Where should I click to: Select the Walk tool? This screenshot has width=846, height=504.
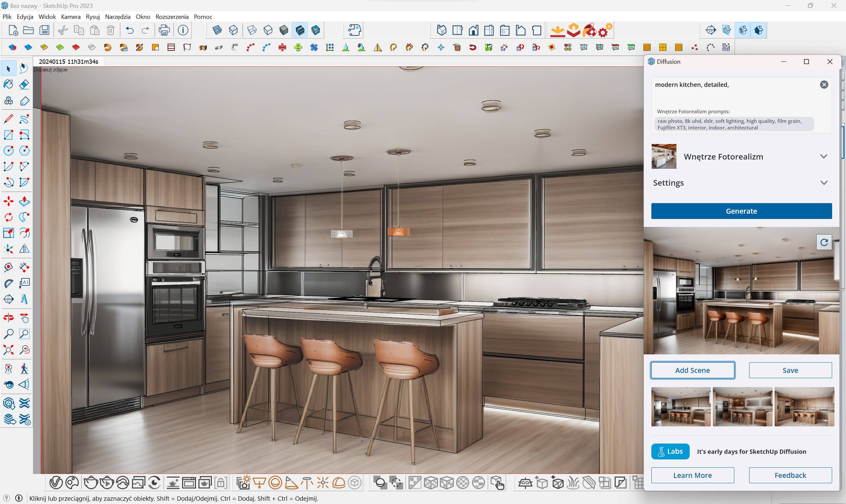pyautogui.click(x=24, y=369)
